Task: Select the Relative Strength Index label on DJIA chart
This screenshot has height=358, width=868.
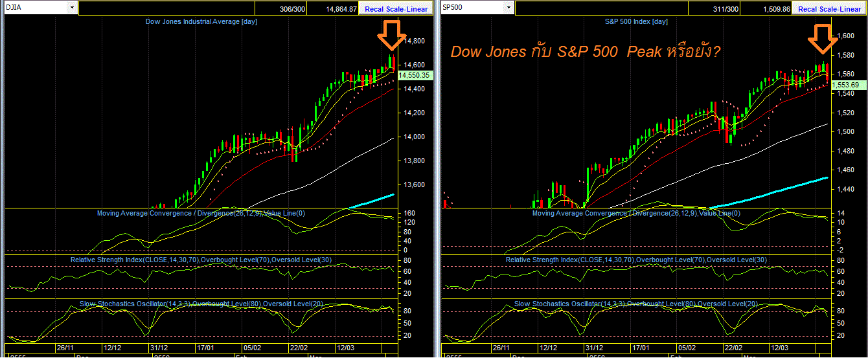Action: pyautogui.click(x=201, y=260)
